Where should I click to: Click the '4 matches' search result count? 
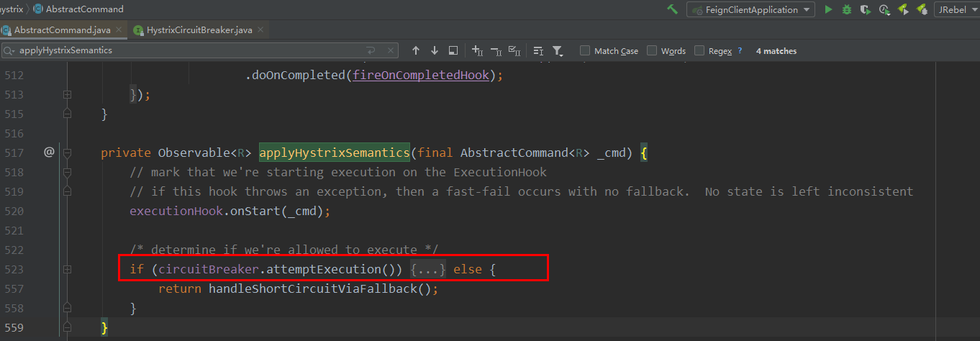(x=776, y=51)
